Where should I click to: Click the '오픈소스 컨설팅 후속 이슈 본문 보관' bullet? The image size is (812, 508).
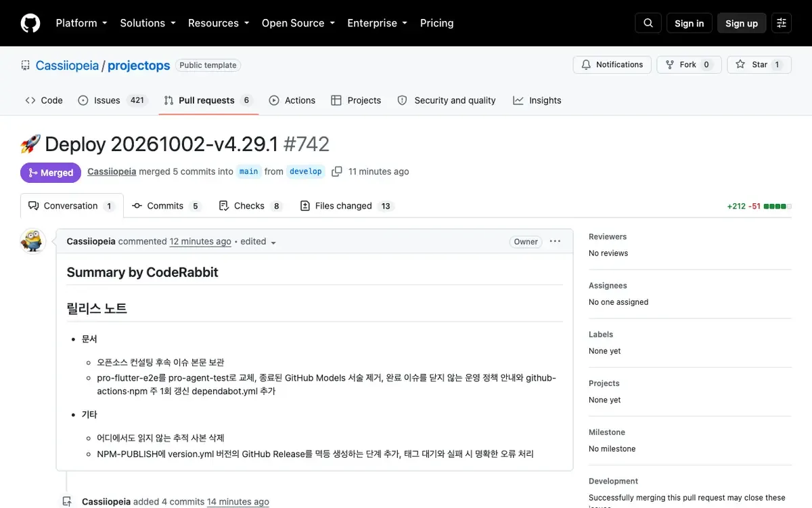[160, 362]
